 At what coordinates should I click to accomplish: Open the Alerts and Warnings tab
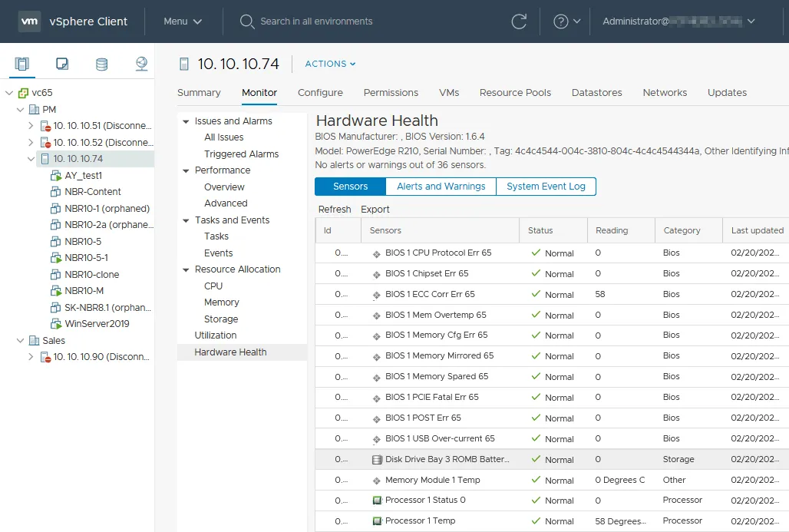tap(441, 187)
